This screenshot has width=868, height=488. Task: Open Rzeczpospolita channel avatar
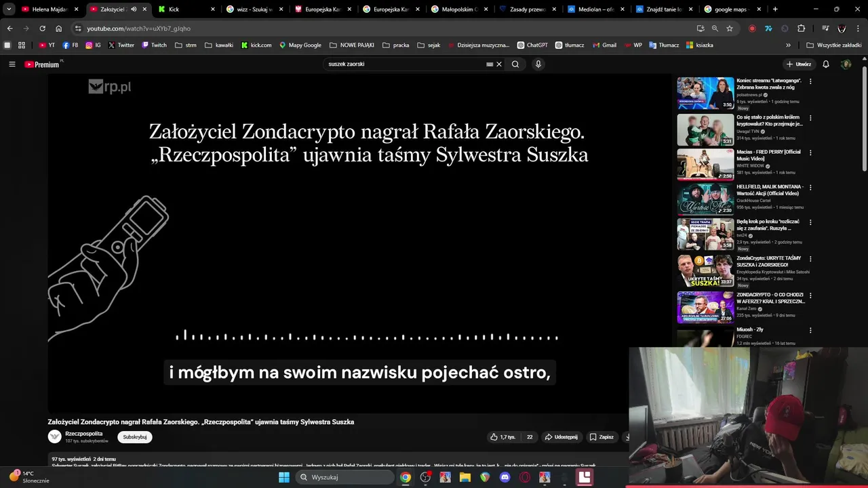(x=54, y=437)
